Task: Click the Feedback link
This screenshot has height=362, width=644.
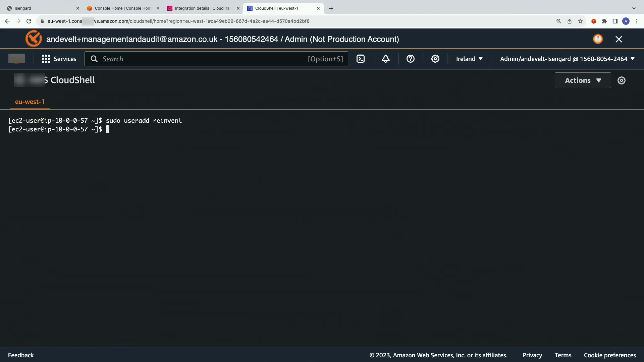Action: (21, 355)
